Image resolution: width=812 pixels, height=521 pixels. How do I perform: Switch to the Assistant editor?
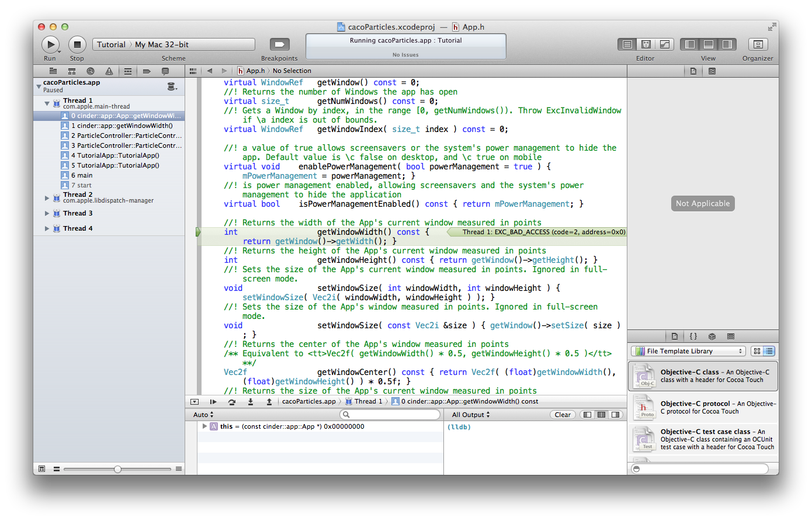click(646, 44)
